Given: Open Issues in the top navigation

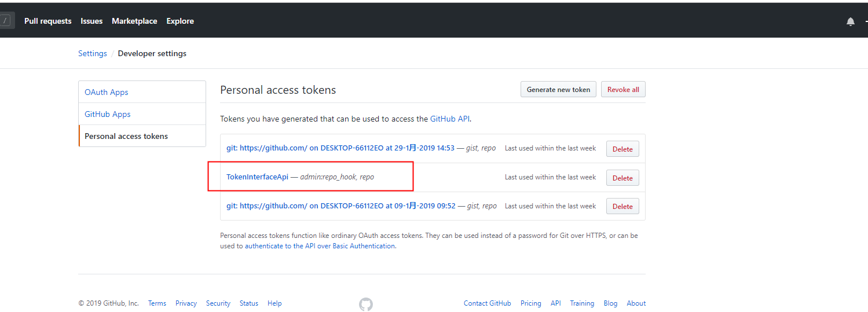Looking at the screenshot, I should [91, 21].
